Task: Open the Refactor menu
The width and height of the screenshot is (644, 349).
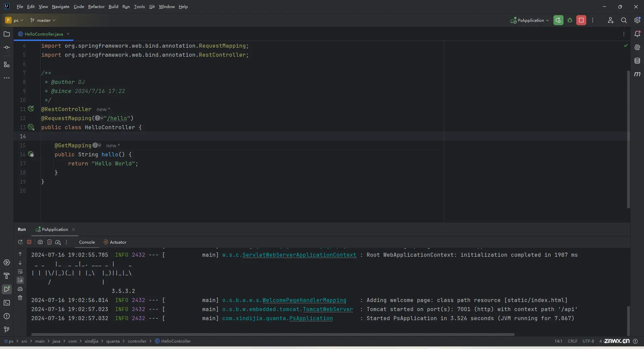Action: pos(96,6)
